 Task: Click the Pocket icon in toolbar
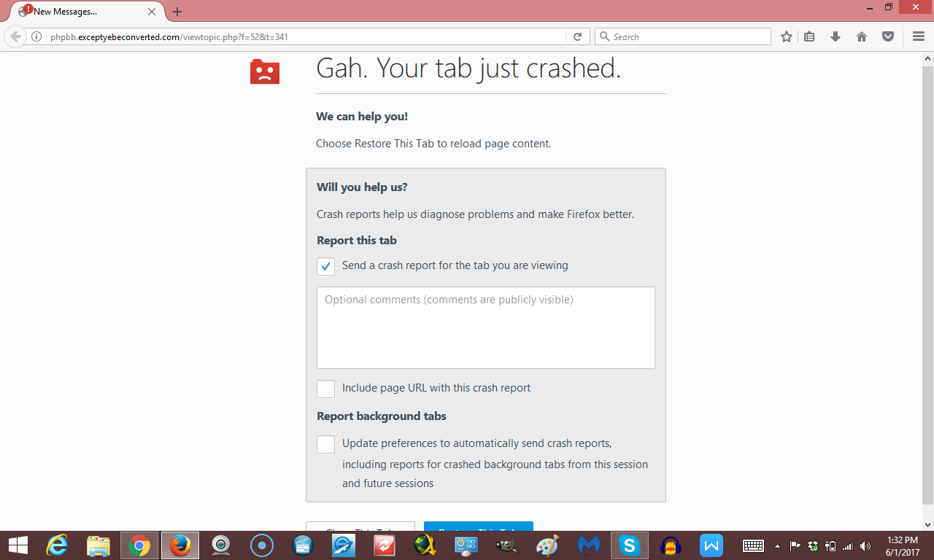(x=888, y=36)
